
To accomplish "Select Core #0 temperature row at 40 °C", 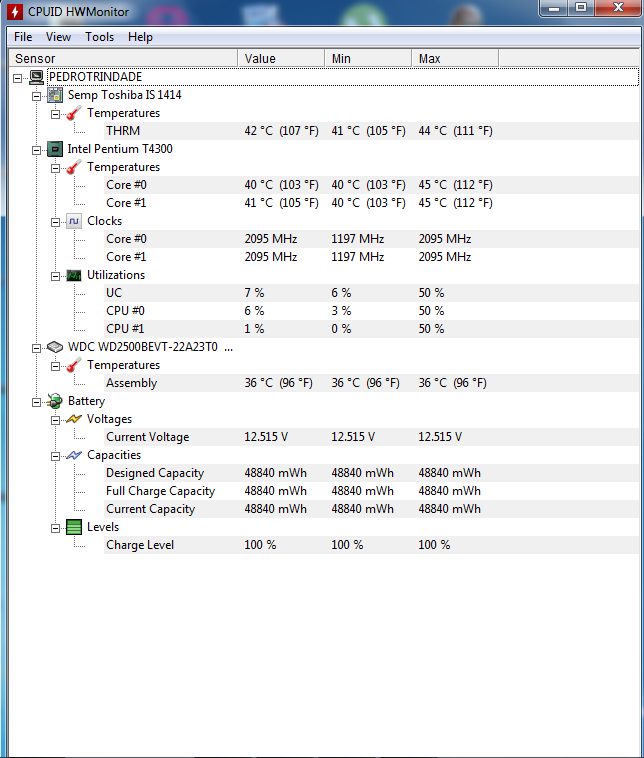I will tap(371, 185).
